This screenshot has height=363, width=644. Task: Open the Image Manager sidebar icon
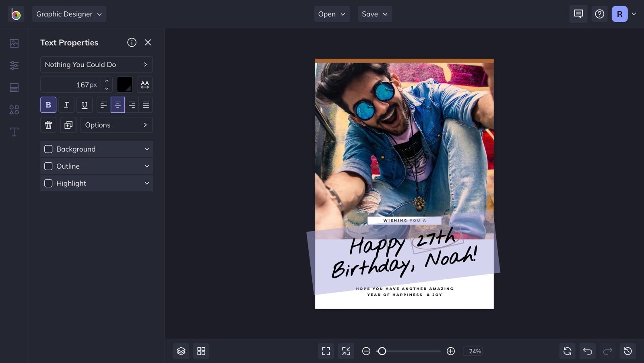click(x=14, y=43)
